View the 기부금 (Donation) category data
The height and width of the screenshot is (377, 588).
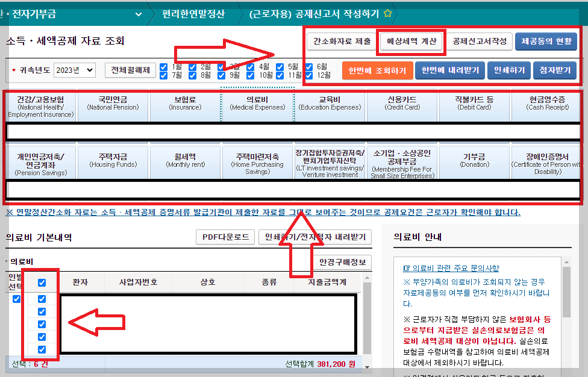coord(474,161)
